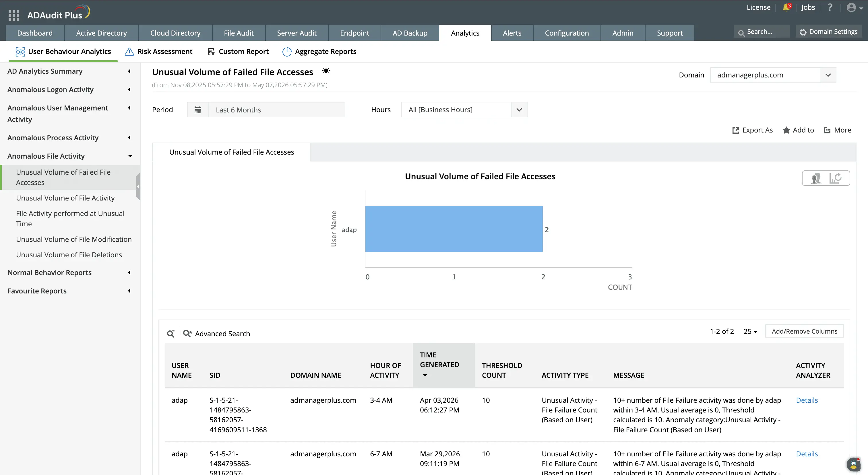Click the Export As icon
The width and height of the screenshot is (868, 475).
tap(736, 130)
